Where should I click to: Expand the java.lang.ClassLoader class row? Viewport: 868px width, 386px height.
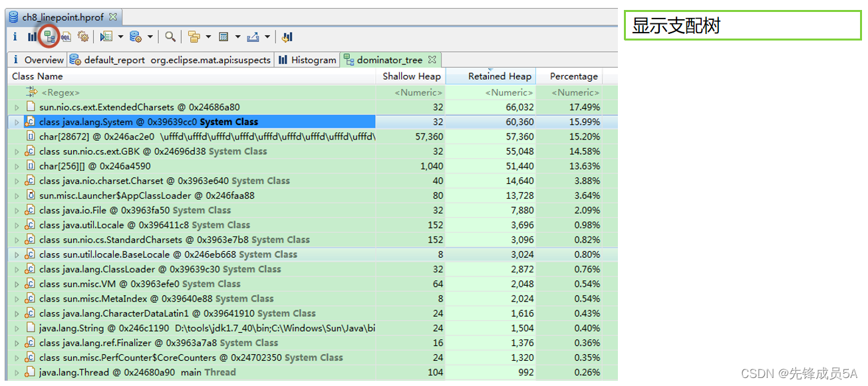tap(17, 269)
